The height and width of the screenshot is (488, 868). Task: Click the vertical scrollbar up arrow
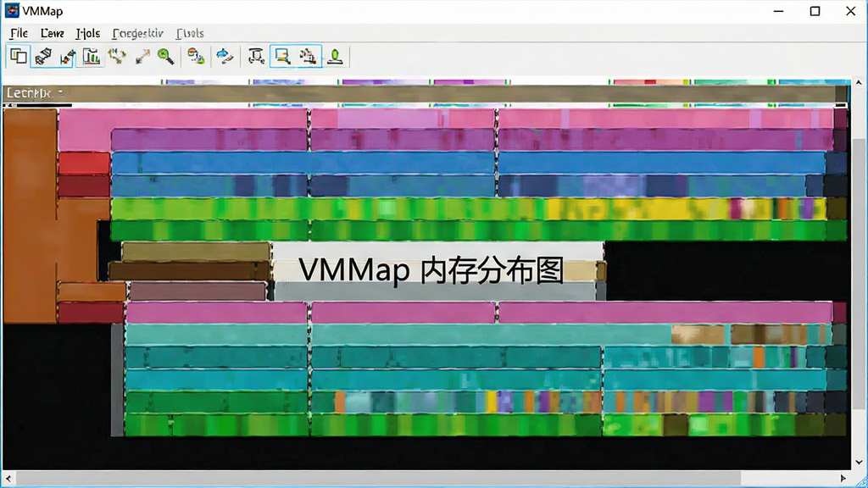click(859, 82)
